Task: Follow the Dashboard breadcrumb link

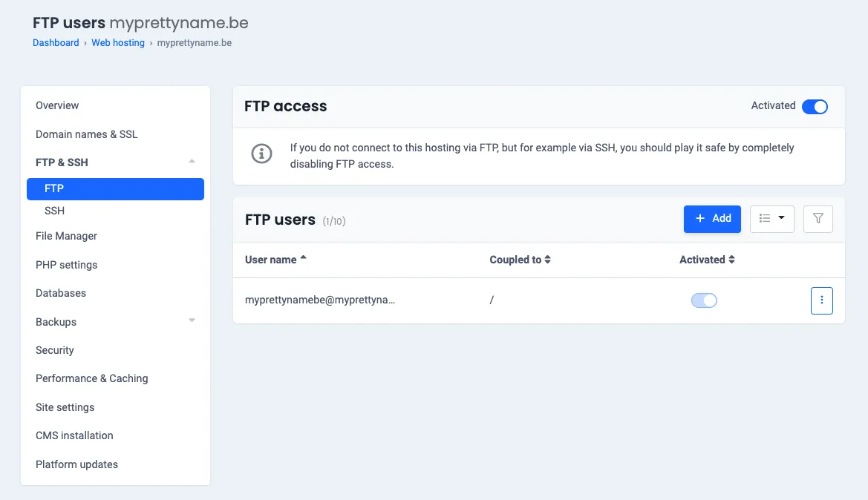Action: tap(56, 43)
